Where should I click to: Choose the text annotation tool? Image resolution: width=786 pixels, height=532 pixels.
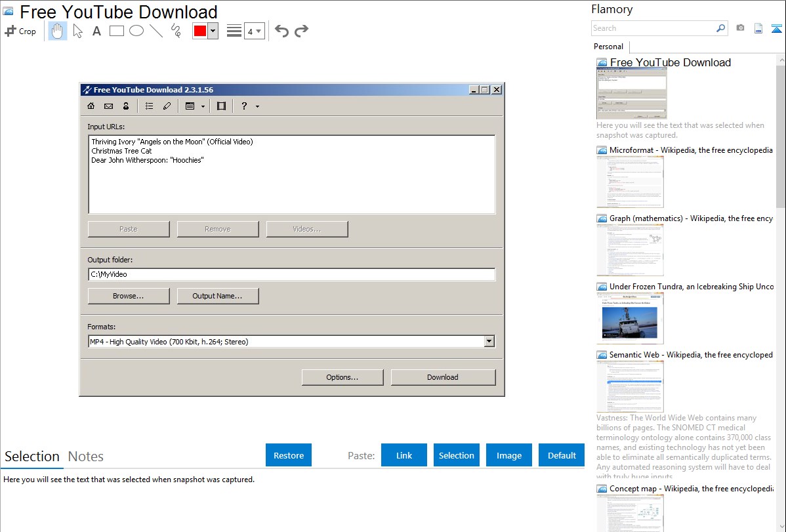point(96,31)
